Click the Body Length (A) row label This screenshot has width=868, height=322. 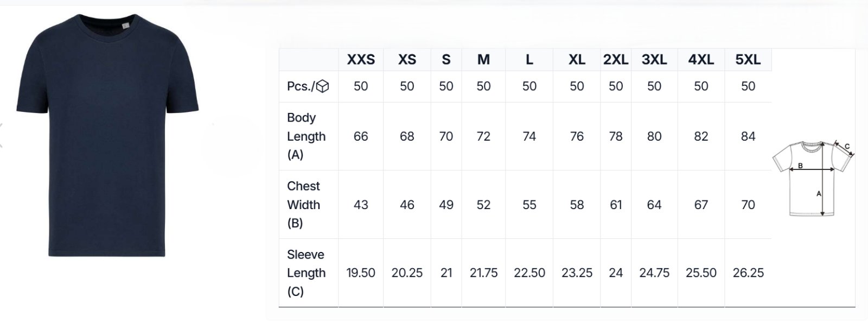306,136
